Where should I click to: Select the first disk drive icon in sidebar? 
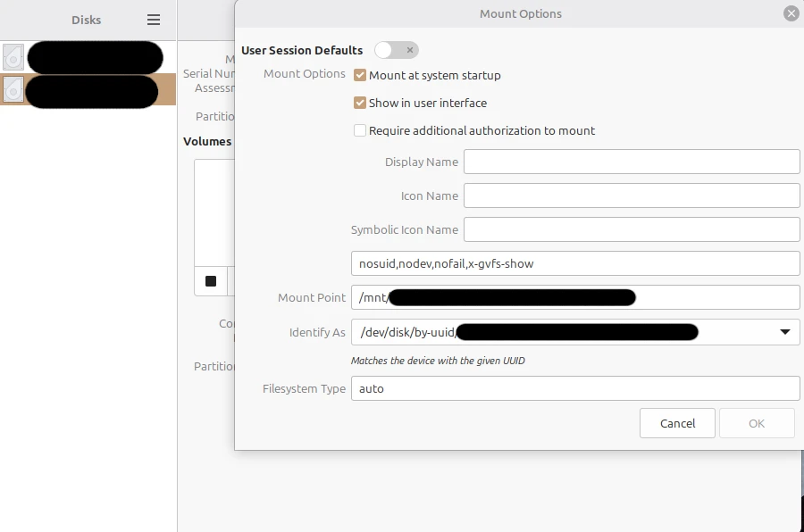tap(13, 58)
